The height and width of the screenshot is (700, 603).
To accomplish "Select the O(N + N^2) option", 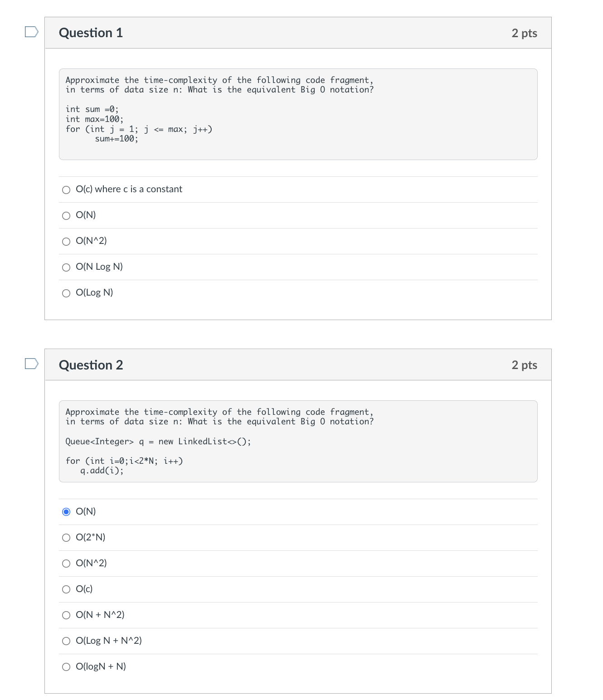I will pos(66,615).
